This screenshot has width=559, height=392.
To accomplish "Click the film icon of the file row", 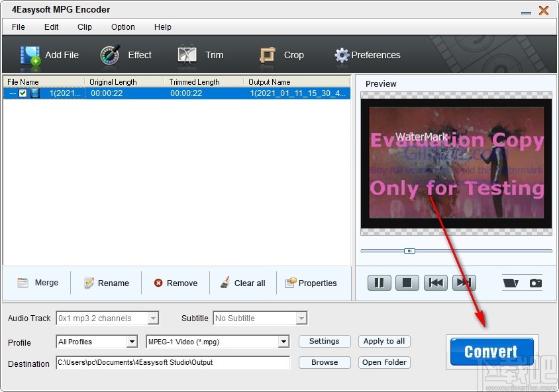I will tap(35, 93).
